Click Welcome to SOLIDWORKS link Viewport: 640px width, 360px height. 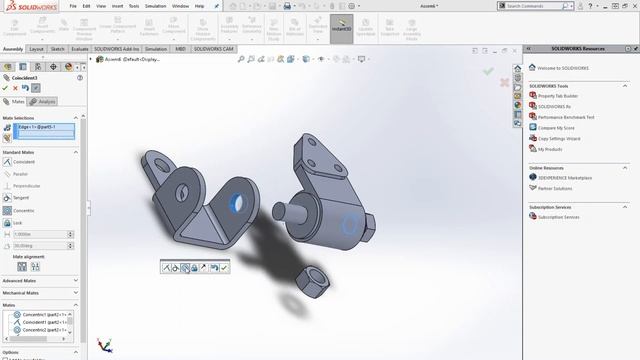pyautogui.click(x=563, y=68)
